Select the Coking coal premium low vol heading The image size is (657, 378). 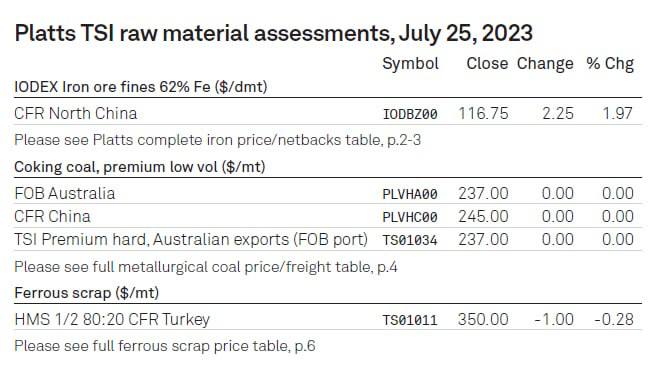140,167
